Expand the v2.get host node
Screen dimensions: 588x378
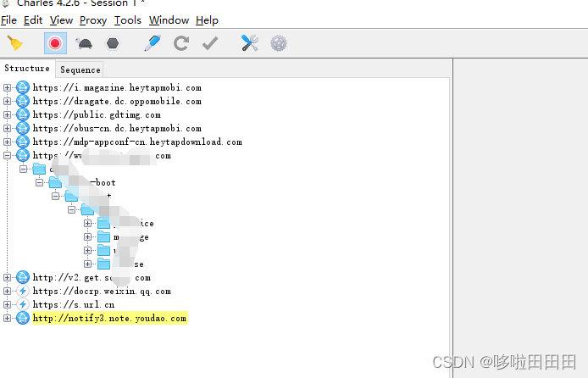pos(7,277)
